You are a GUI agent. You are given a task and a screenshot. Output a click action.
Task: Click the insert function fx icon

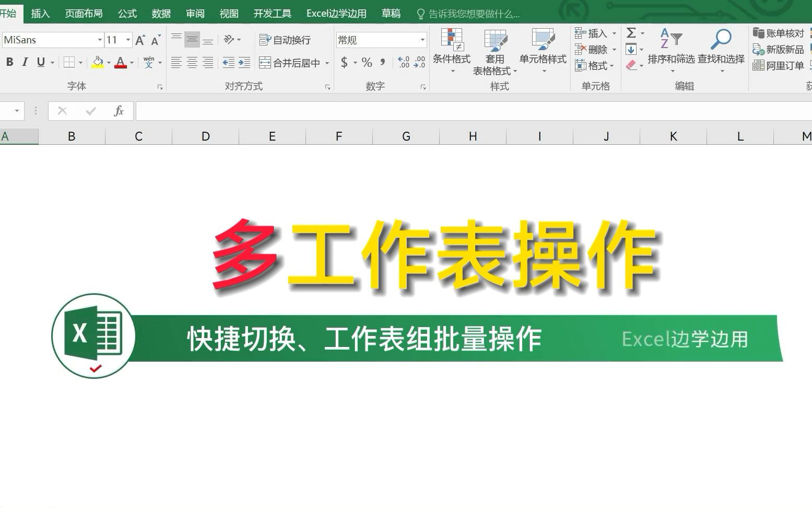[x=119, y=111]
